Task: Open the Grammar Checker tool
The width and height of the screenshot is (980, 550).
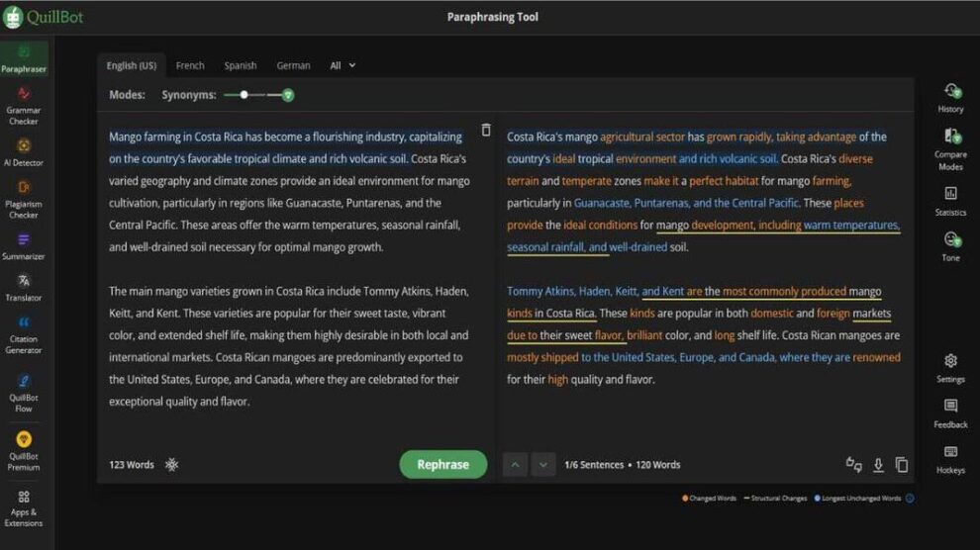Action: coord(24,106)
